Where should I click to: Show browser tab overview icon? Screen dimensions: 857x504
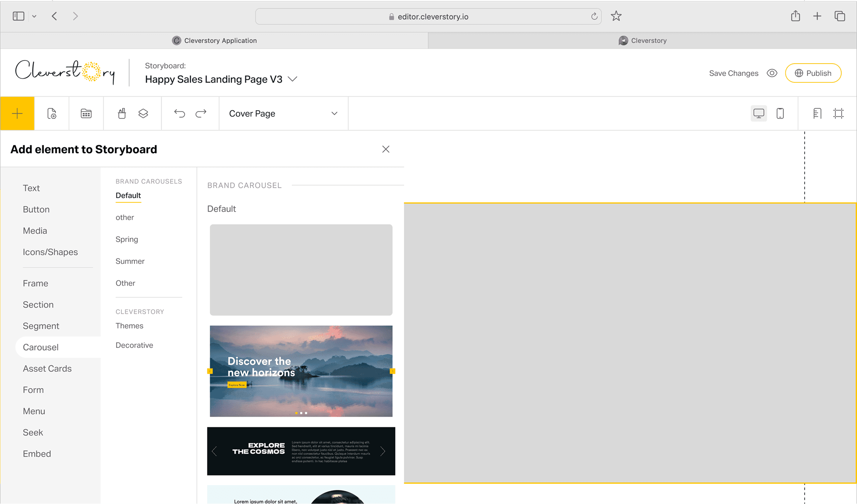[840, 16]
